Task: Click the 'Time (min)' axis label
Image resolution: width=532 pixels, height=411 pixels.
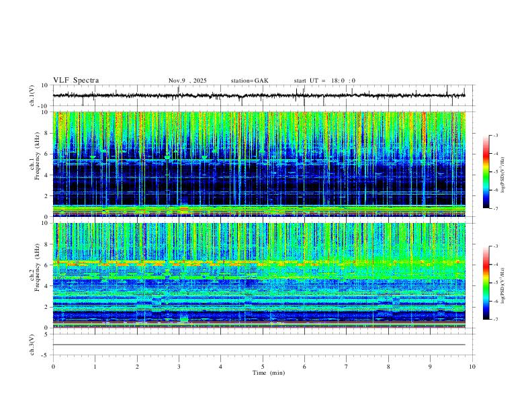Action: pos(269,373)
